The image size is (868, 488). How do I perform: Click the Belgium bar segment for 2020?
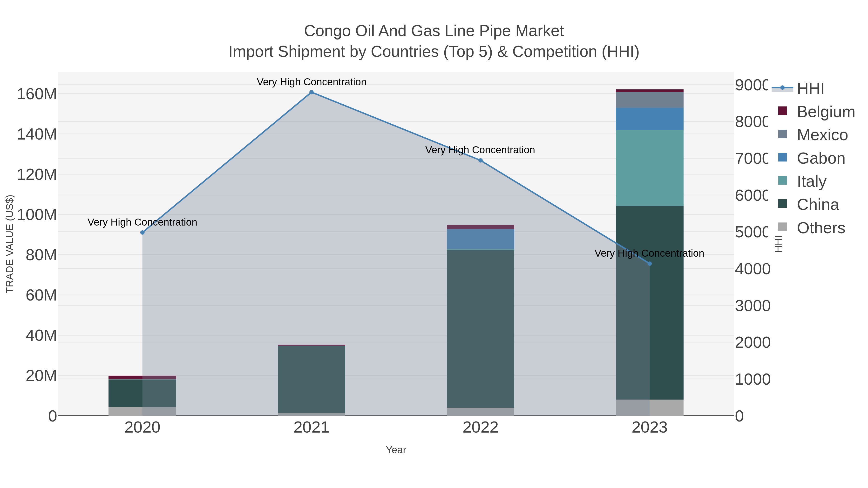(142, 378)
